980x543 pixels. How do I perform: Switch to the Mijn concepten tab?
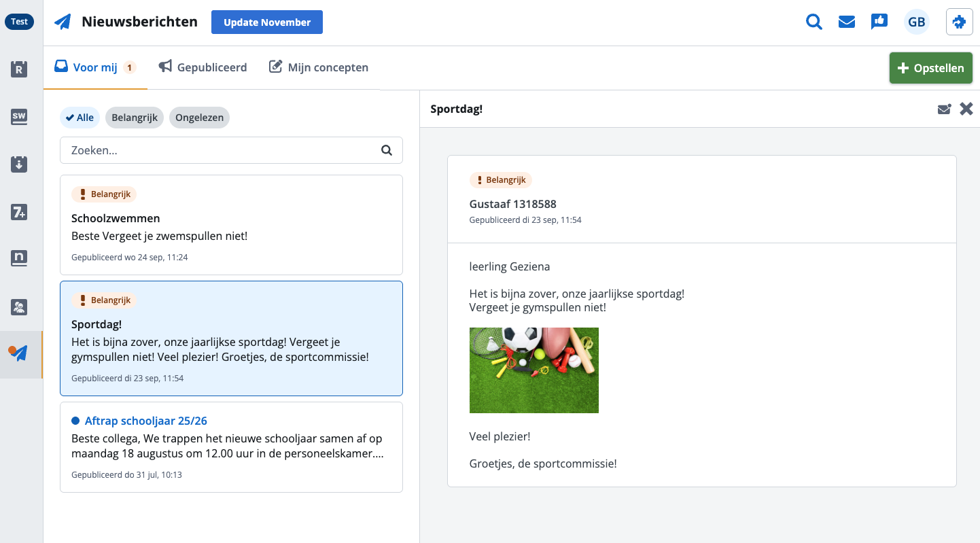point(319,67)
